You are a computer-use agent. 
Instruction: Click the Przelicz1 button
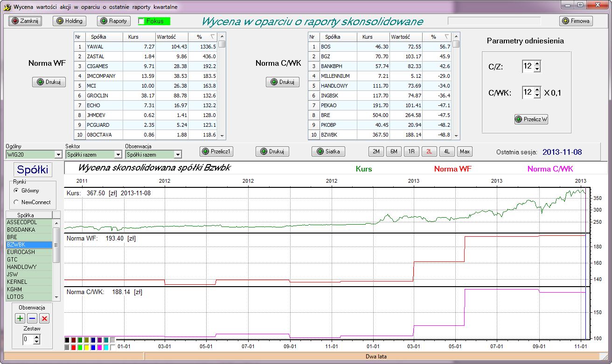pyautogui.click(x=216, y=151)
